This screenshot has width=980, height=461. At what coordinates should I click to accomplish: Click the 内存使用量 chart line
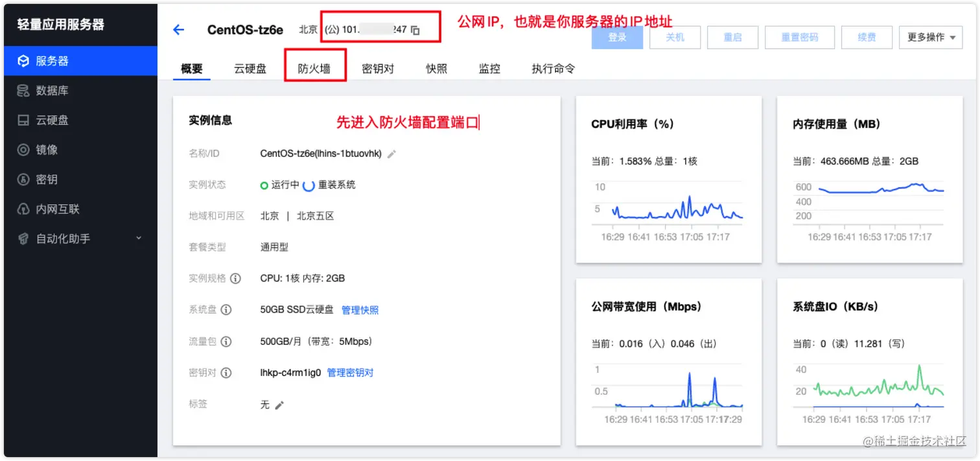880,189
